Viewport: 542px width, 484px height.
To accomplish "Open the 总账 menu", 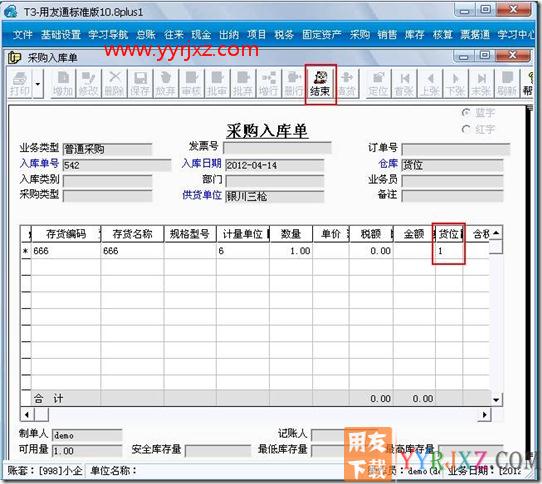I will [x=146, y=35].
